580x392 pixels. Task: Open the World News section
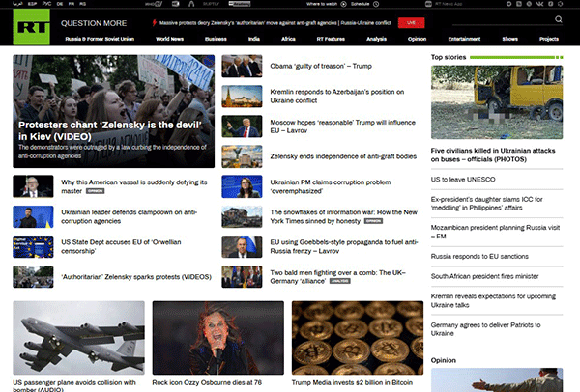point(169,39)
